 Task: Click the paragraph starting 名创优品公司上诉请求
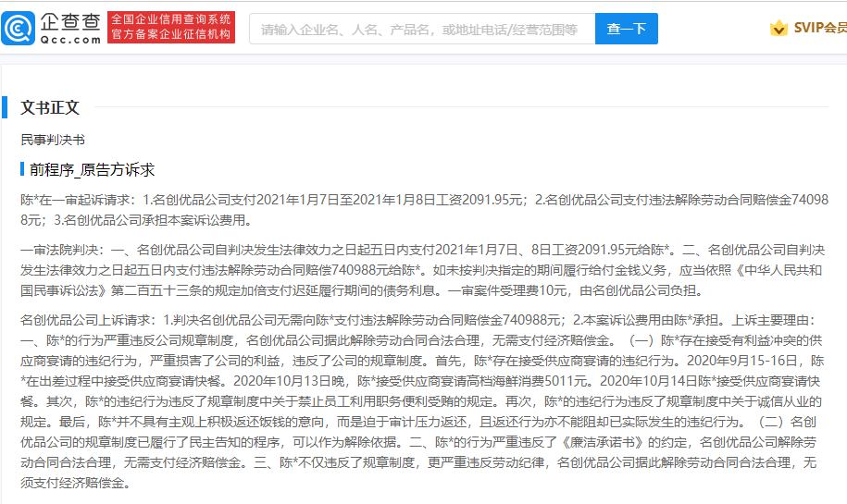(x=422, y=401)
